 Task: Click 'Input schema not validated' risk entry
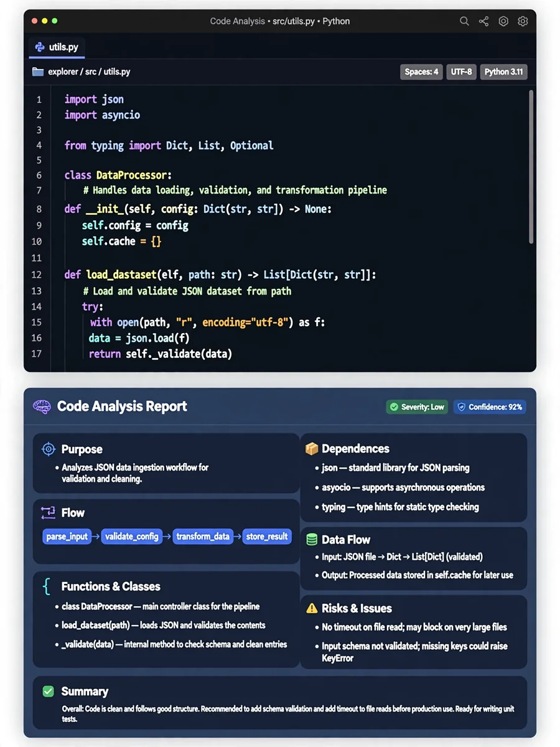click(x=414, y=652)
